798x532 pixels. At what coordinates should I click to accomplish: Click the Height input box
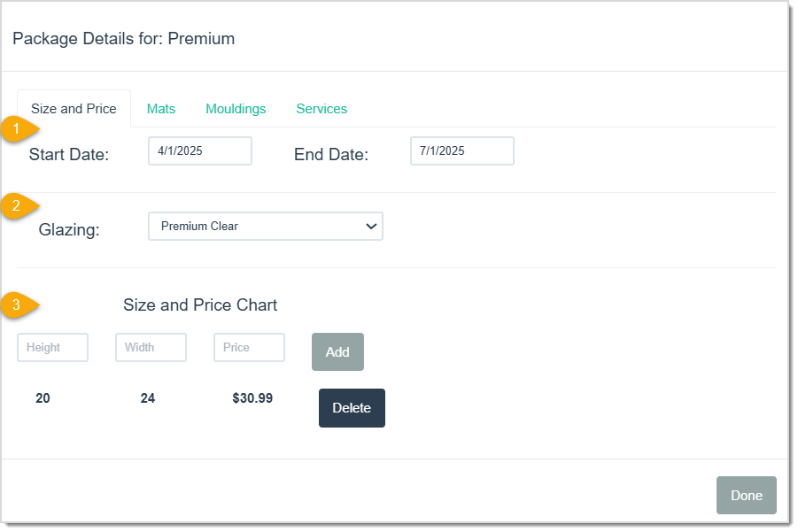(52, 347)
